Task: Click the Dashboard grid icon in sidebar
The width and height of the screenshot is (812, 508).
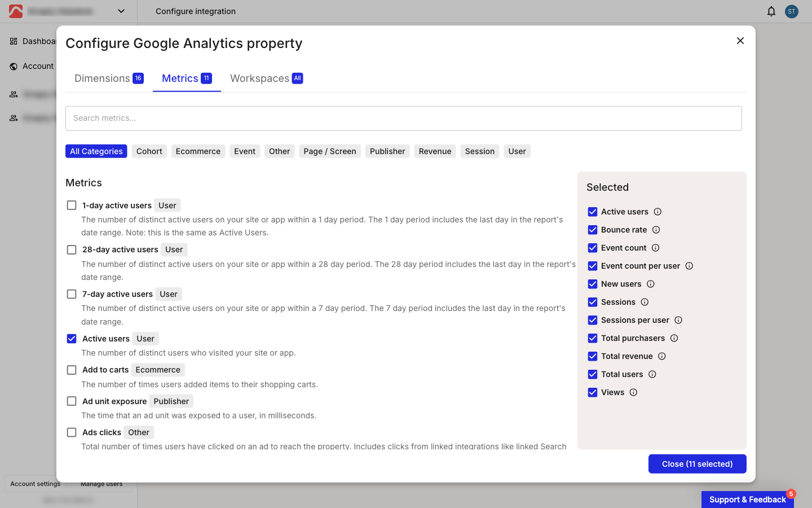Action: 14,41
